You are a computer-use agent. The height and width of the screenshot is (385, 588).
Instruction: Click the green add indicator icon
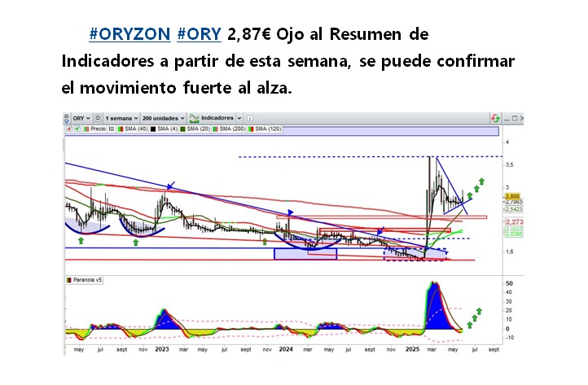point(77,129)
